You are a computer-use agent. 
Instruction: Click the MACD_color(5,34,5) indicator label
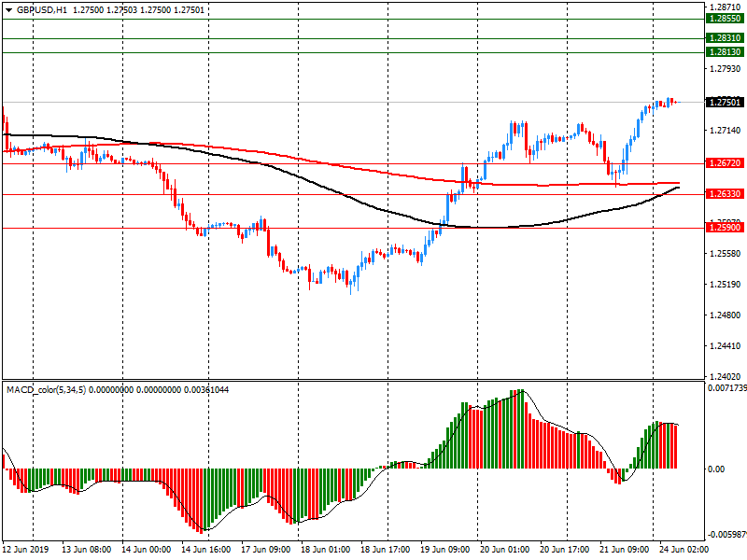[x=46, y=390]
